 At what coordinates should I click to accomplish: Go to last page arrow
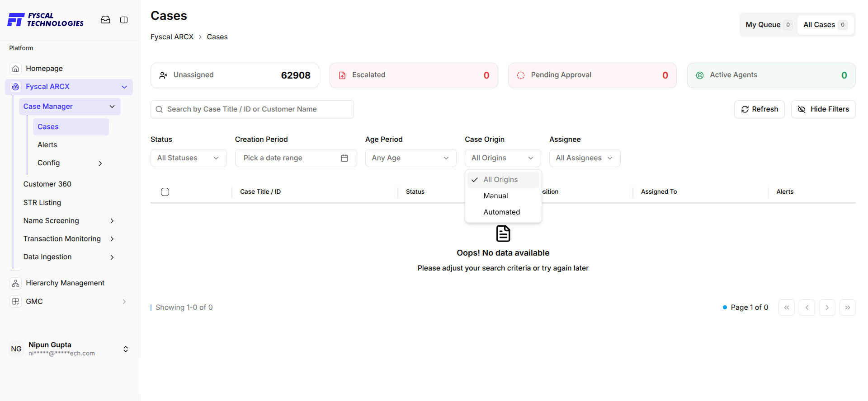(x=848, y=308)
